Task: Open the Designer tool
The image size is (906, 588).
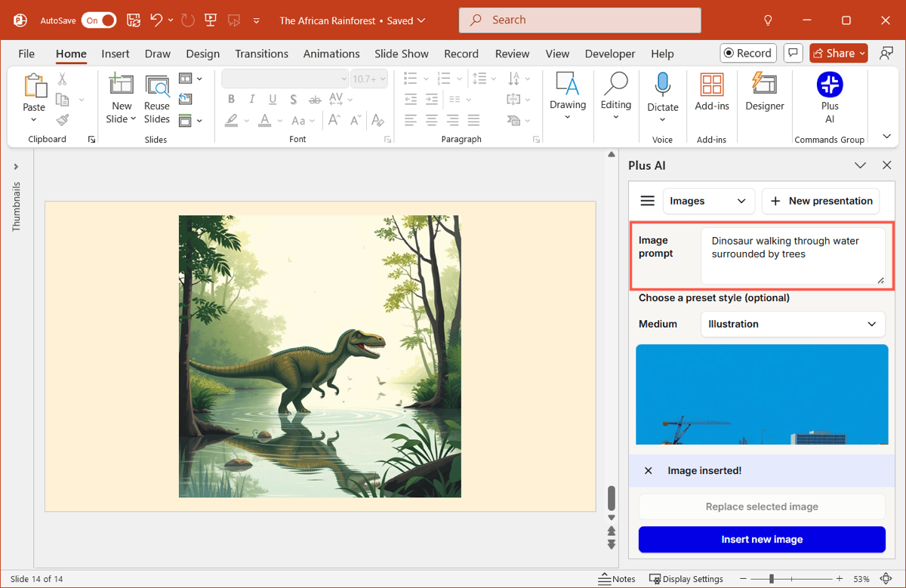Action: pos(764,92)
